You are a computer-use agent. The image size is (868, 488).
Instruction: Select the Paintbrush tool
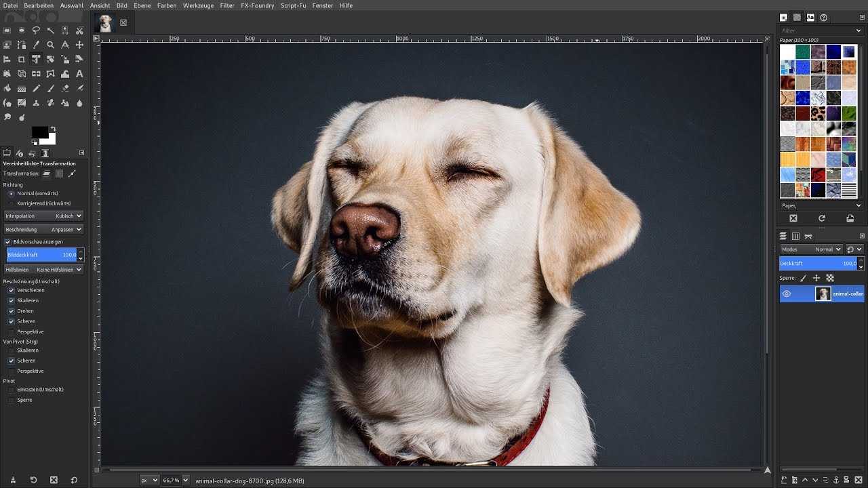click(x=51, y=89)
